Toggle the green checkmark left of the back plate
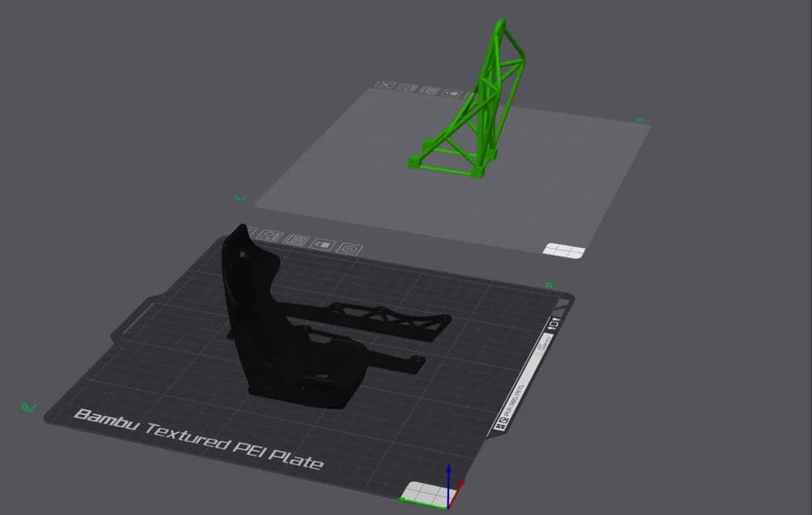This screenshot has width=812, height=515. coord(240,197)
